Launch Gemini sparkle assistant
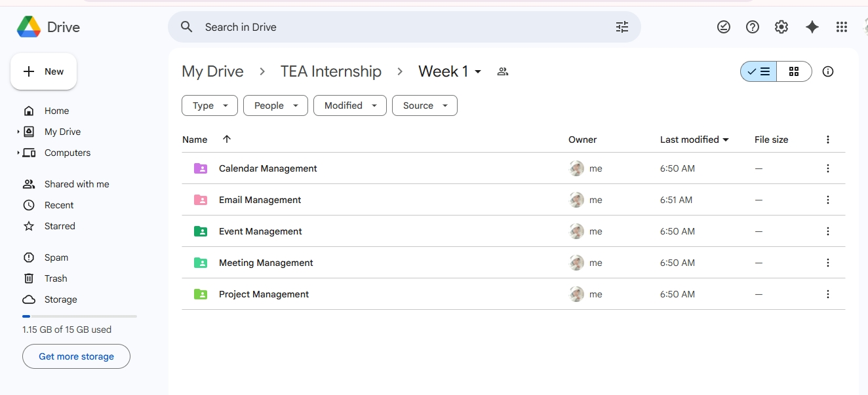Viewport: 868px width, 395px height. click(x=812, y=27)
